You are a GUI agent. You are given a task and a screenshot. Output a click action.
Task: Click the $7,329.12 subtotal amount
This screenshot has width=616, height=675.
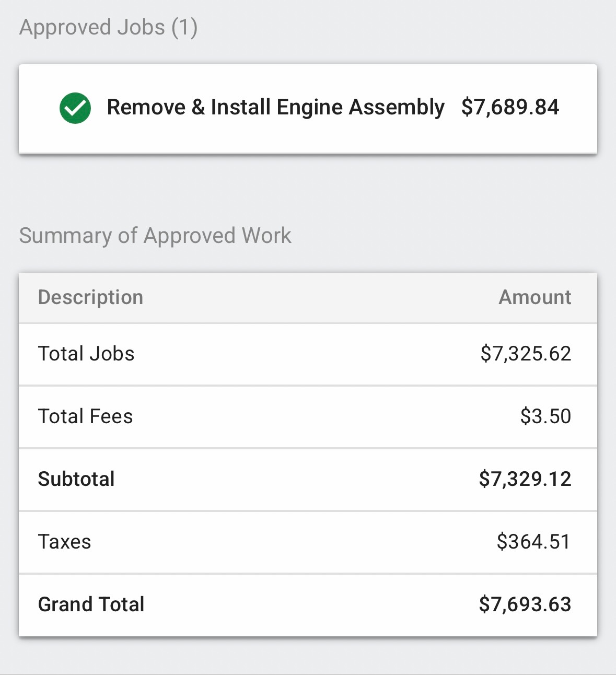point(525,479)
